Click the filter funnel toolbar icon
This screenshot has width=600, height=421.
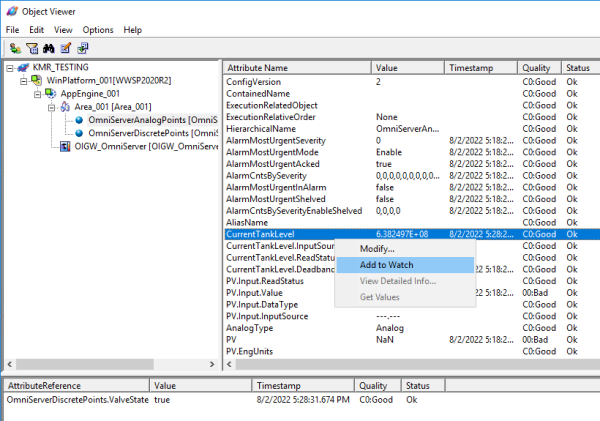point(32,48)
